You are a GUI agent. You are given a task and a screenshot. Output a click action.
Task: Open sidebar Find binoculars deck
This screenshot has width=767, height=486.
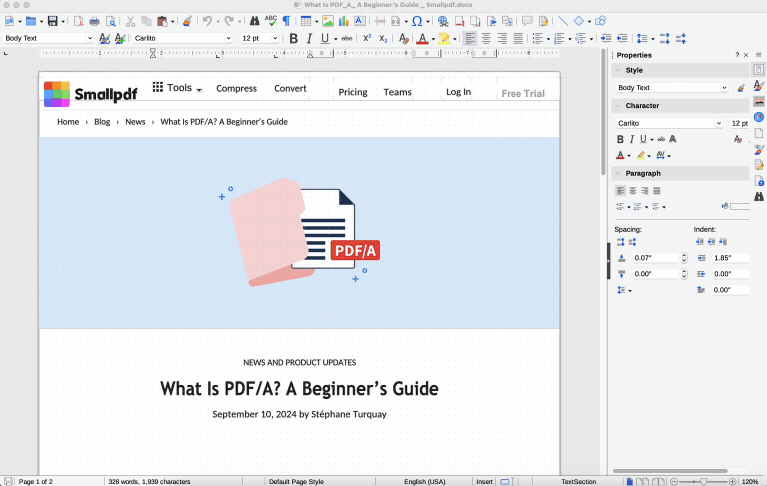759,197
